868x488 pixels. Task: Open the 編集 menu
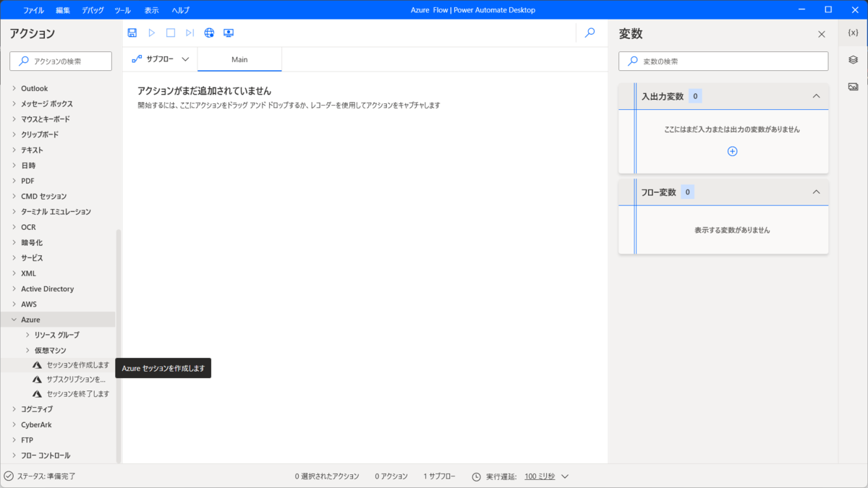(x=63, y=10)
